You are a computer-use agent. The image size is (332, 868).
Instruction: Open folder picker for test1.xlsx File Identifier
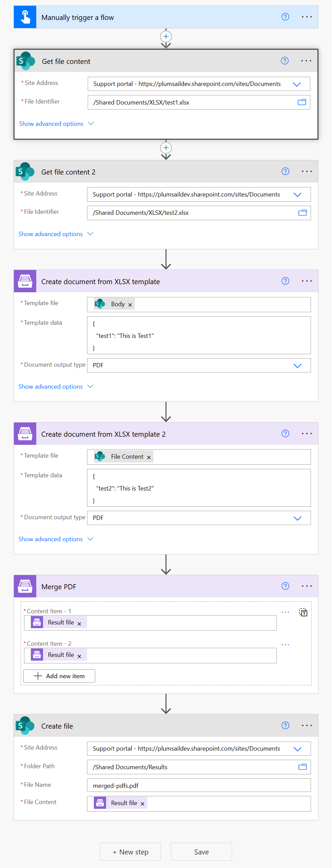pos(302,102)
